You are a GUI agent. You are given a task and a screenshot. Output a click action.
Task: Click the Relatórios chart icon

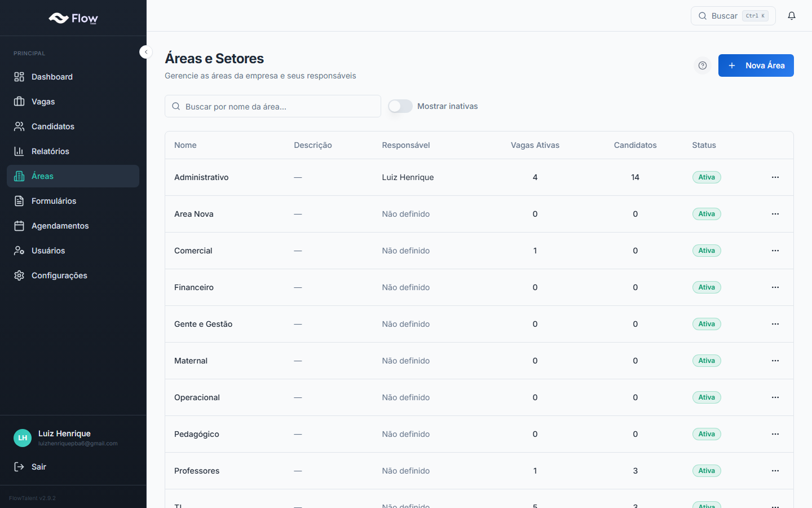pos(19,151)
